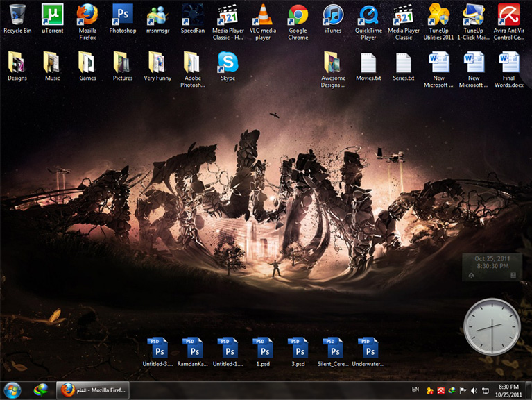This screenshot has width=532, height=400.
Task: Select the QuickTime Player shortcut
Action: [x=368, y=22]
